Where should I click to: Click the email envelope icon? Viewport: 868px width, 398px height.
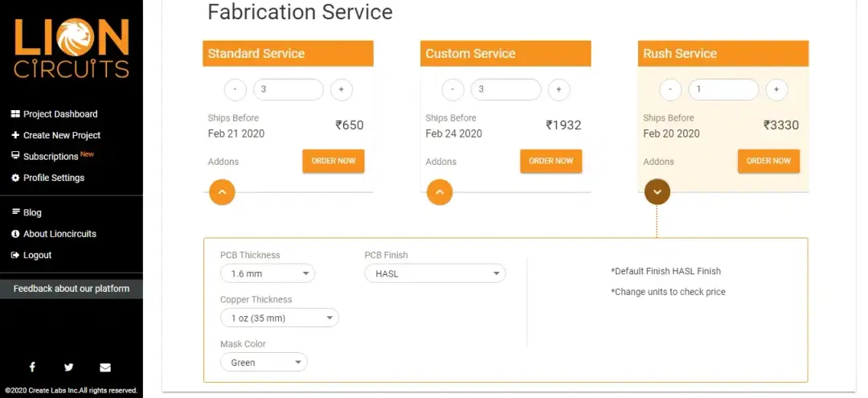pos(105,367)
